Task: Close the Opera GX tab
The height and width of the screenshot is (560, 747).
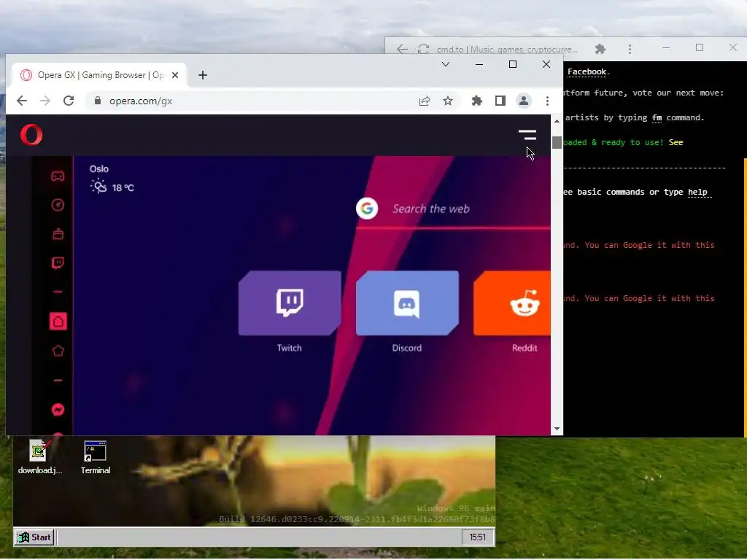Action: point(175,75)
